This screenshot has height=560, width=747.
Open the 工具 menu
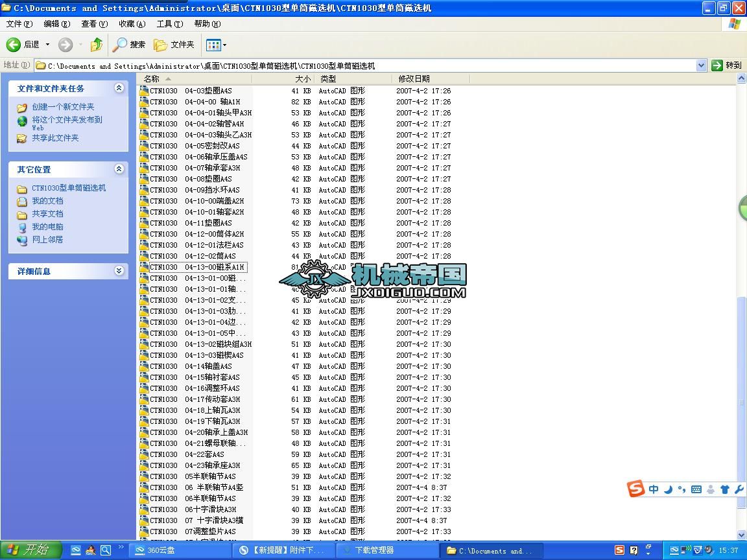169,24
